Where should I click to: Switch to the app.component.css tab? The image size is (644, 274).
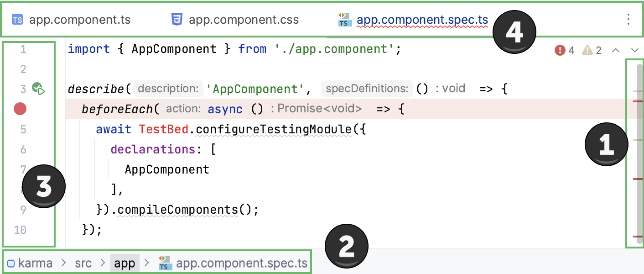(244, 20)
